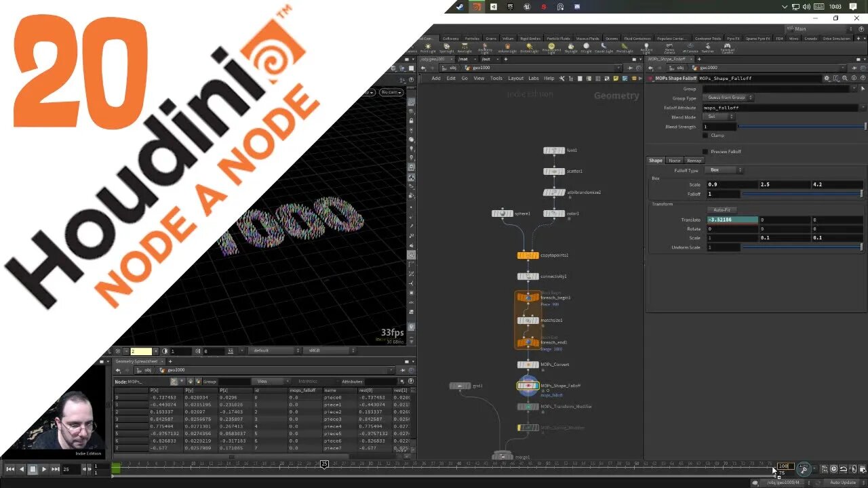Click the Sky Light shelf tool
The height and width of the screenshot is (488, 868).
[571, 49]
